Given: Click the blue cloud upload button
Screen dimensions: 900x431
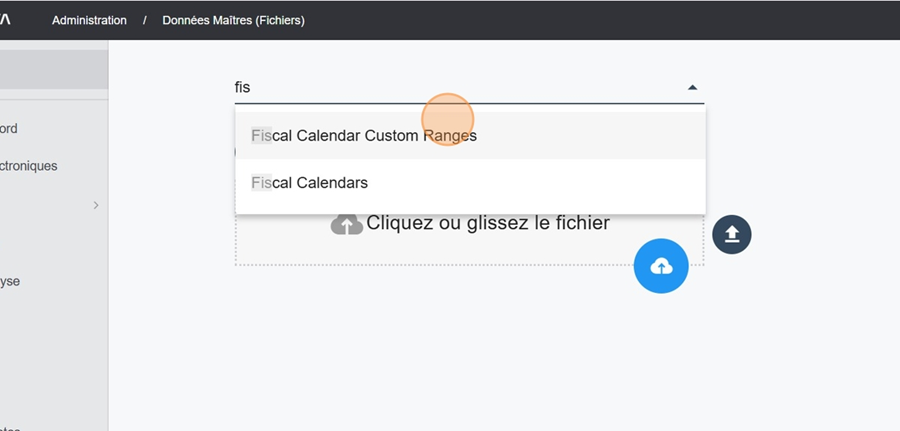Looking at the screenshot, I should 661,266.
